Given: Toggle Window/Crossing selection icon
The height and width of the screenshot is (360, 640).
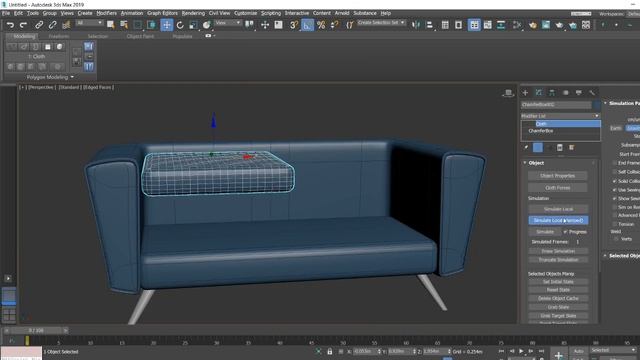Looking at the screenshot, I should [x=151, y=25].
